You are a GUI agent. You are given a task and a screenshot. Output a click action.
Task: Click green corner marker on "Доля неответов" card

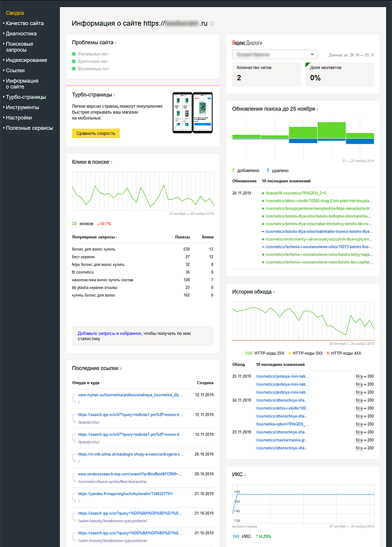coord(308,64)
